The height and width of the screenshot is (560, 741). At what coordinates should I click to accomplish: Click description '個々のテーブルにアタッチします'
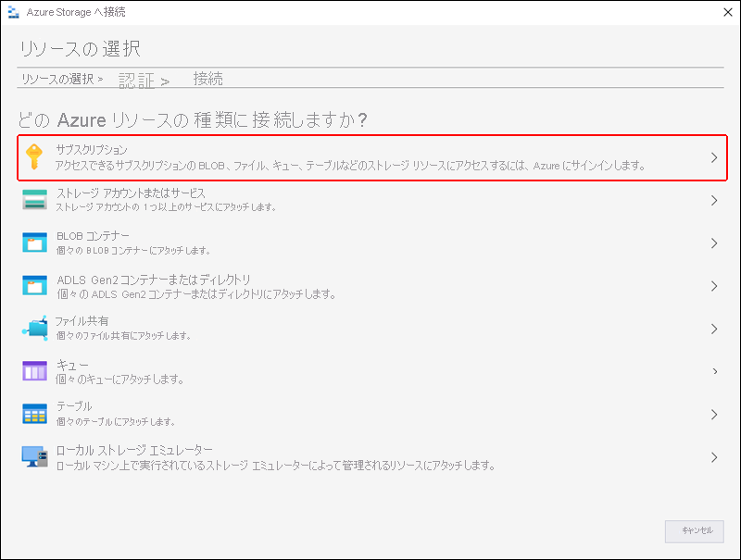pyautogui.click(x=116, y=422)
